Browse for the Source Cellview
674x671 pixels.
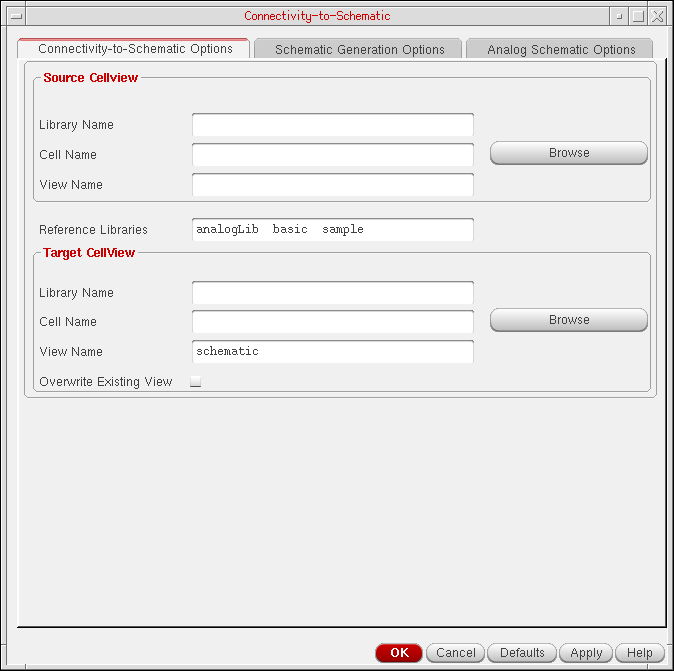[x=569, y=153]
